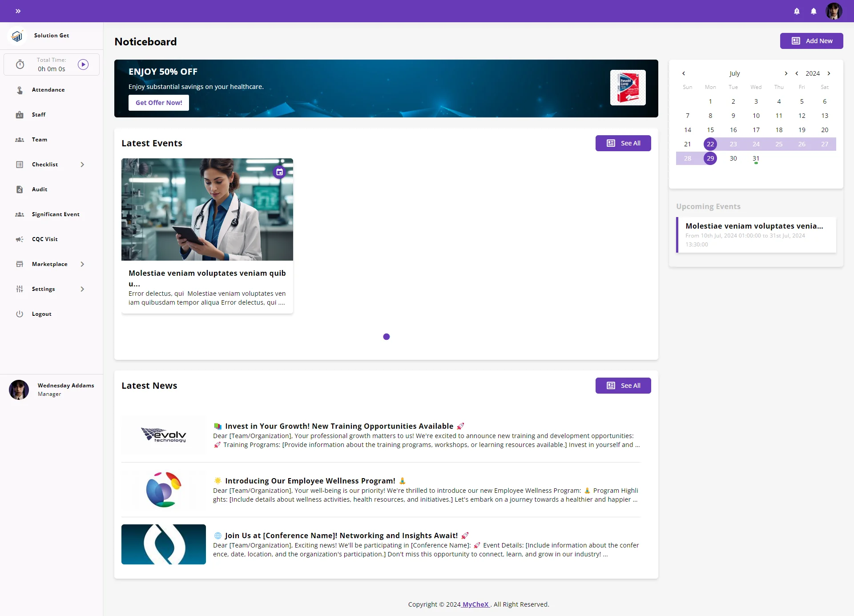Open the user avatar in top bar

(834, 11)
